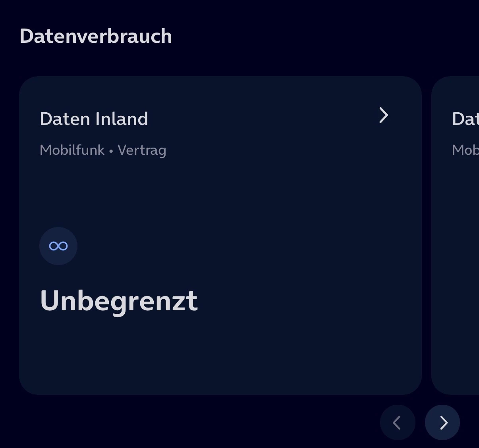Select the Unbegrenzt label
Viewport: 479px width, 448px height.
click(119, 301)
